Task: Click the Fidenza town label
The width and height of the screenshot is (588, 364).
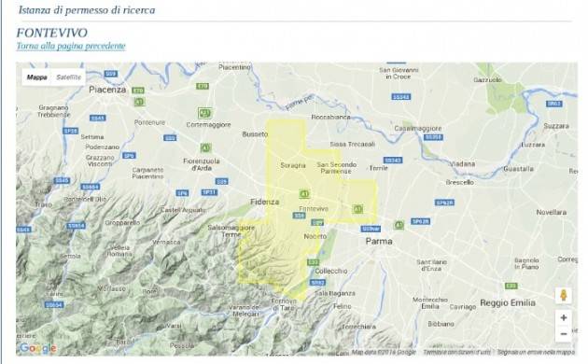Action: click(x=265, y=202)
